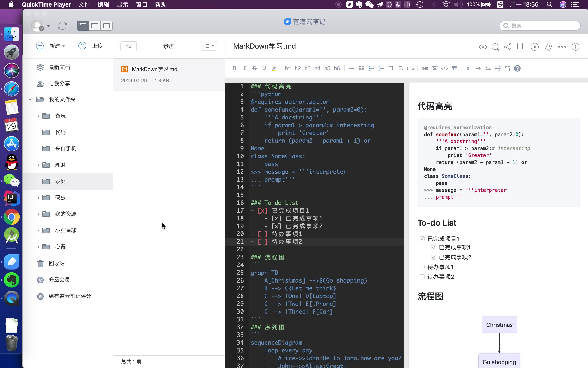Expand the 小胖星球 folder
The width and height of the screenshot is (588, 368).
[38, 230]
